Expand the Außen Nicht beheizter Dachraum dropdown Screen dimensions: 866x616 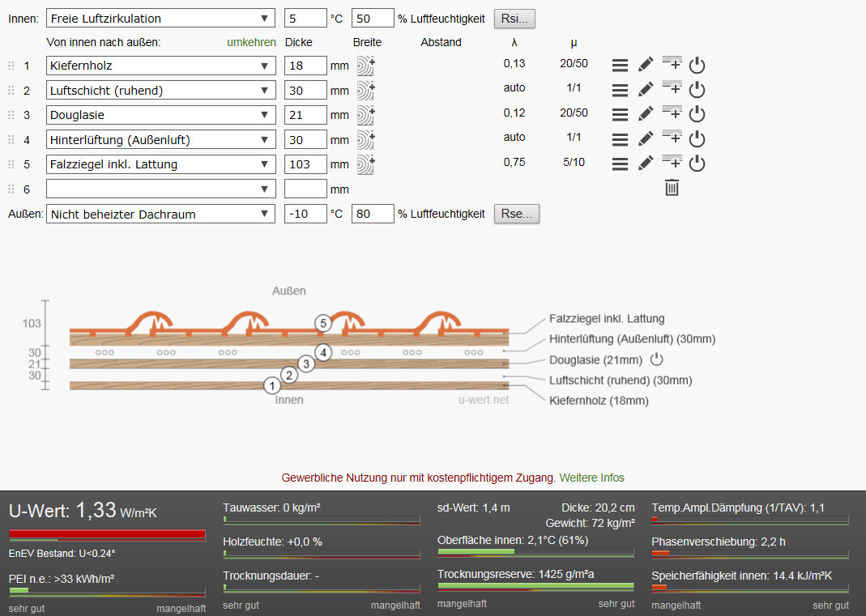[161, 215]
